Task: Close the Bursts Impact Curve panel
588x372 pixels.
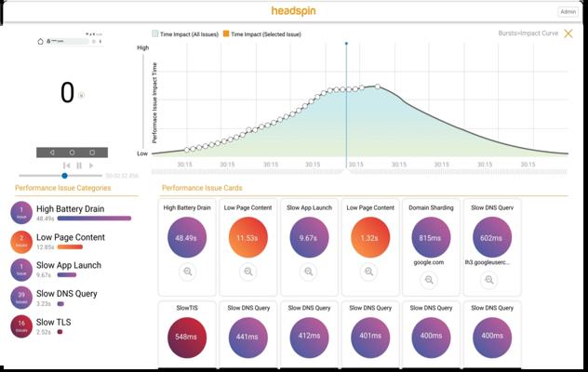Action: pyautogui.click(x=568, y=33)
